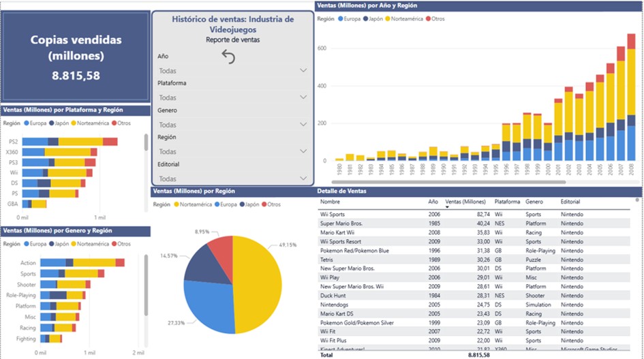Select the Copias vendidas card
This screenshot has height=359, width=644.
tap(76, 57)
